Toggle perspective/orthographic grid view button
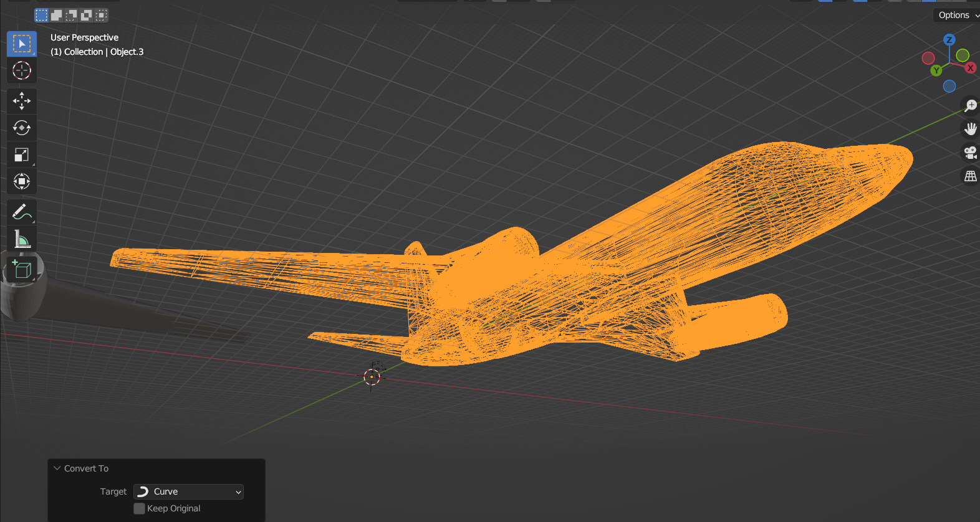980x522 pixels. point(970,176)
